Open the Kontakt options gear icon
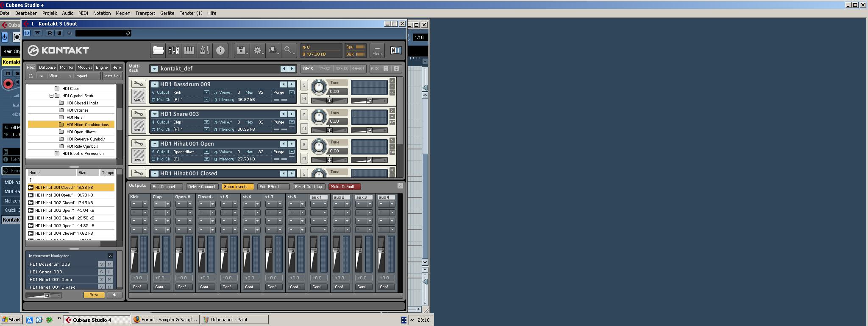Image resolution: width=868 pixels, height=326 pixels. (x=257, y=51)
